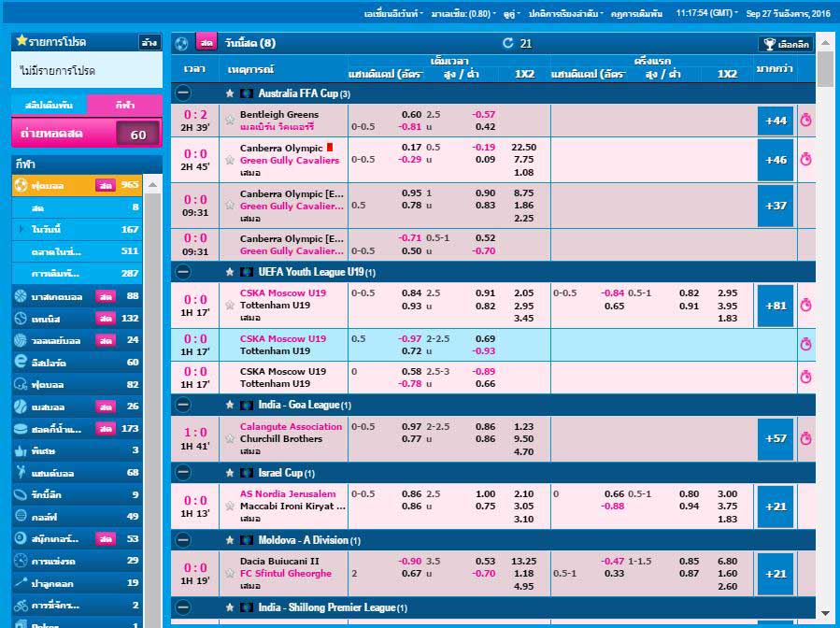Screen dimensions: 840x628
Task: Favorite the CSKA Moscow U19 vs Tottenham U19 match
Action: point(230,306)
